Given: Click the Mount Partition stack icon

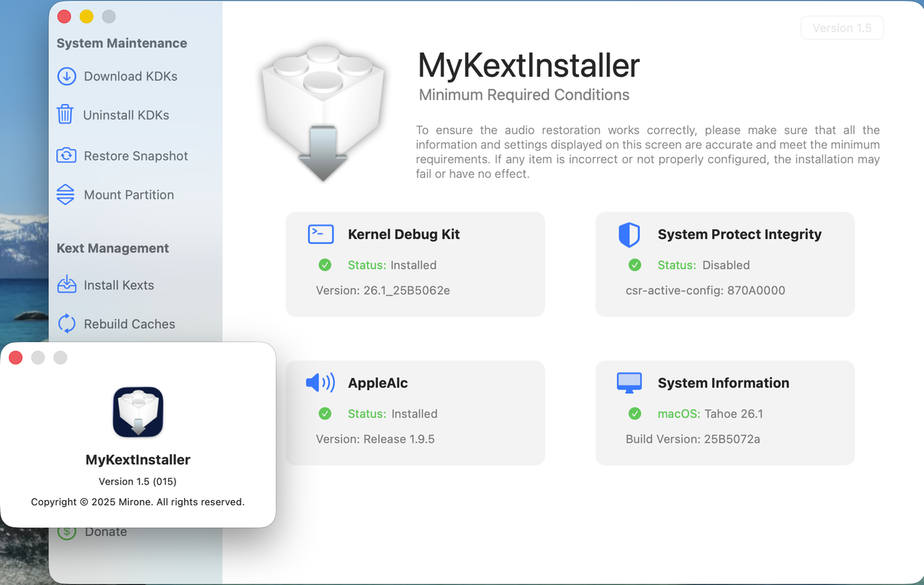Looking at the screenshot, I should [x=66, y=195].
